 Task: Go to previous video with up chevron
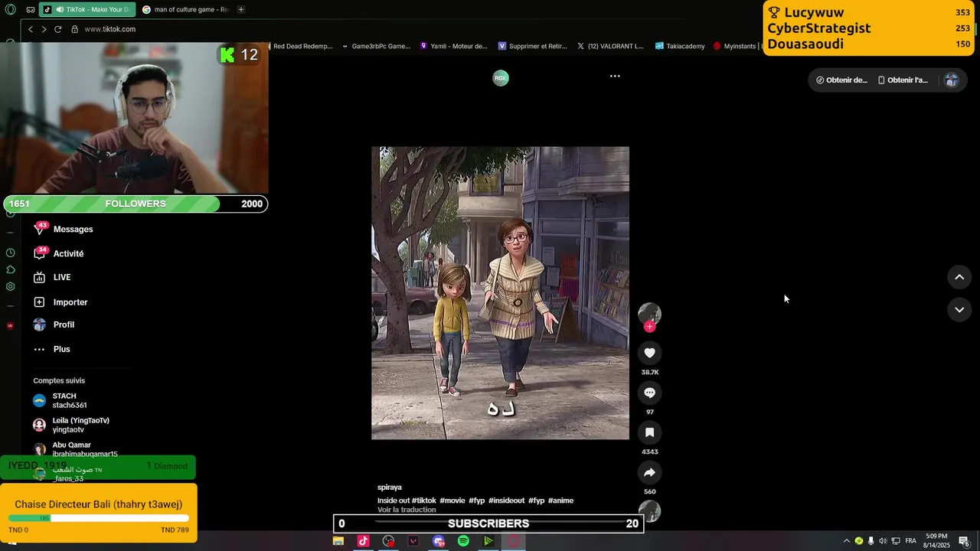coord(959,277)
